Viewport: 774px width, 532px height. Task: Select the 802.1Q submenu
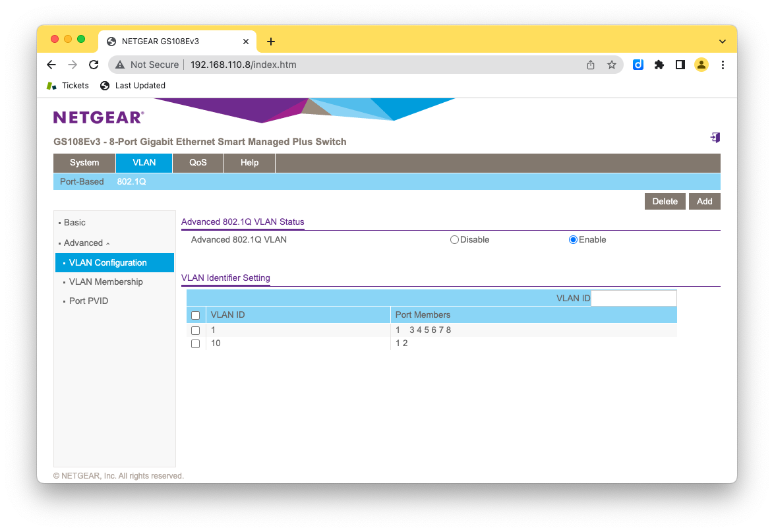pyautogui.click(x=131, y=181)
